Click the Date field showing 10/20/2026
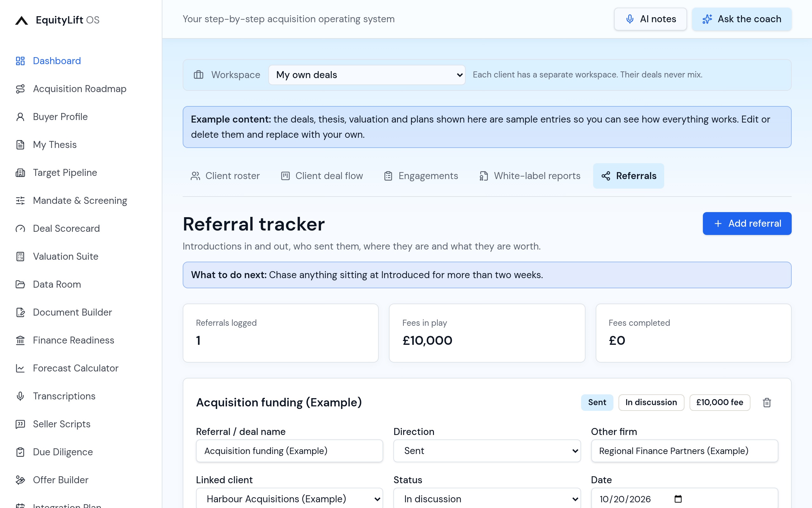The width and height of the screenshot is (812, 508). click(x=684, y=498)
